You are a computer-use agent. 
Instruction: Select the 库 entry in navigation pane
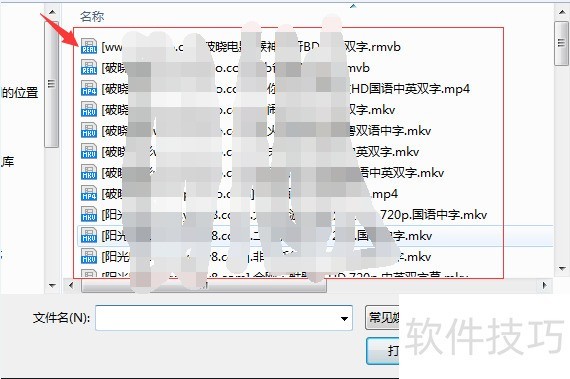pos(7,161)
